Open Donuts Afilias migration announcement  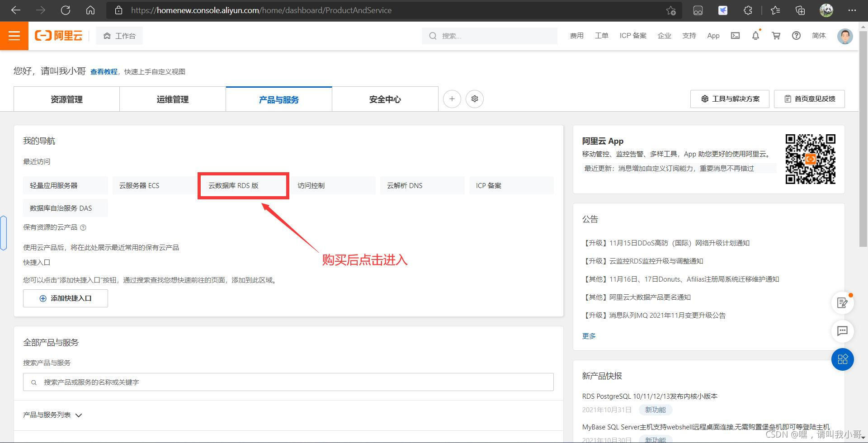tap(680, 279)
